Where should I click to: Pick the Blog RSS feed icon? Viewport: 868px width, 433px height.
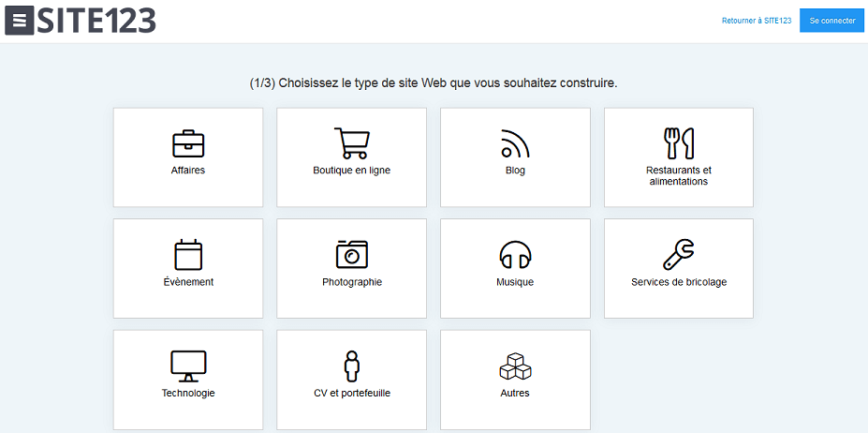(x=515, y=143)
